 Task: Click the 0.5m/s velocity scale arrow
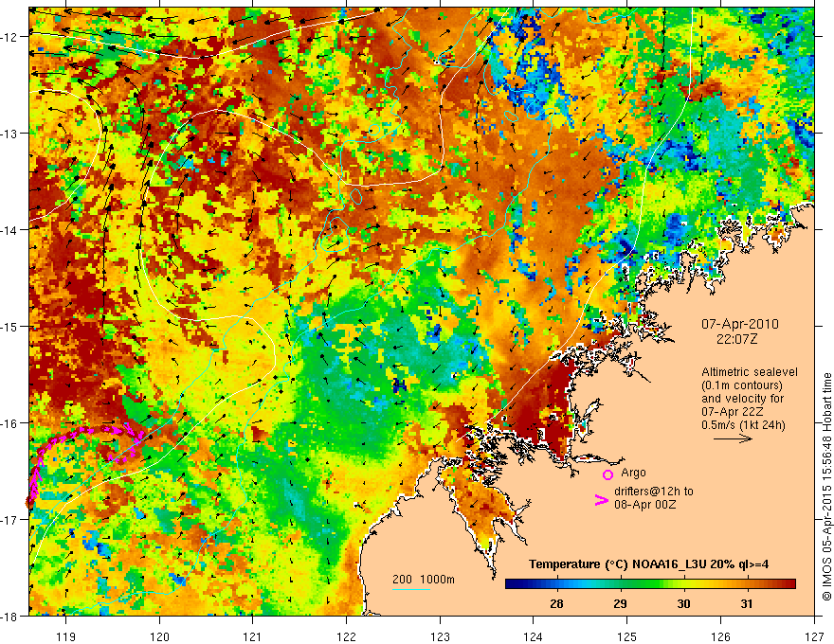click(733, 438)
